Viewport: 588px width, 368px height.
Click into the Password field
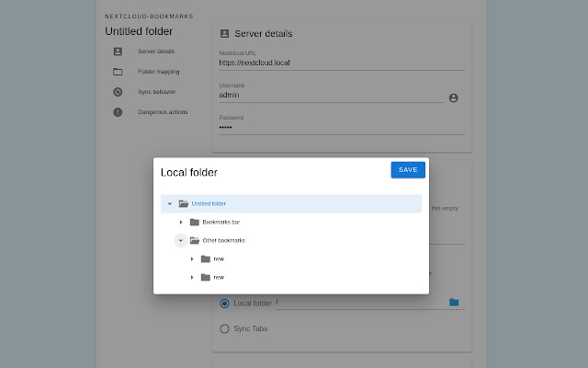[x=340, y=127]
